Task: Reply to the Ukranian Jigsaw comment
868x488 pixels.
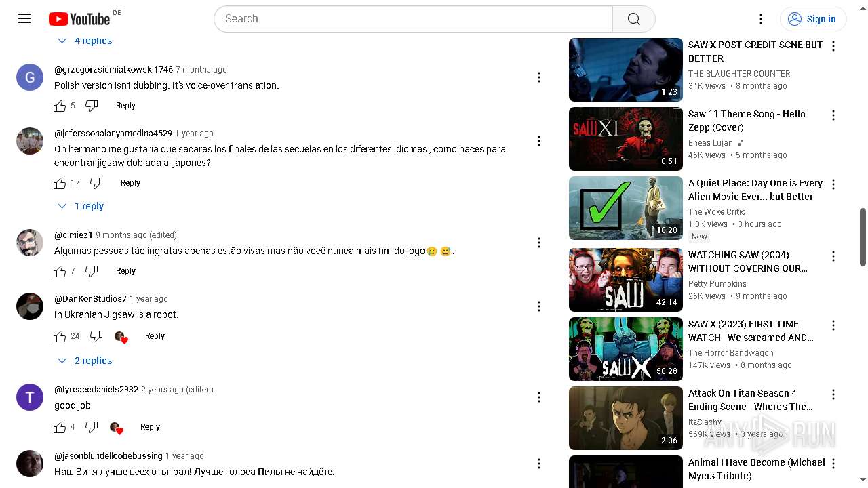Action: [155, 336]
